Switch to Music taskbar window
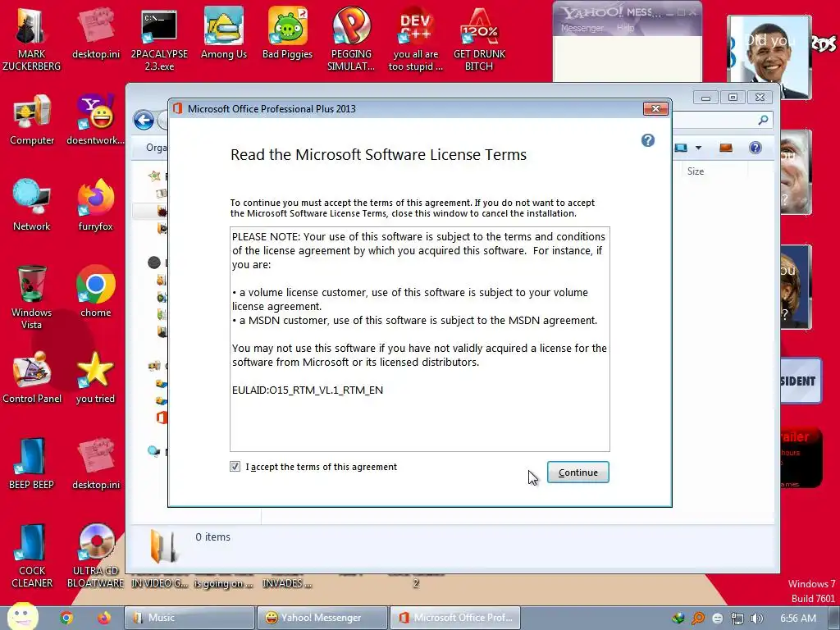The height and width of the screenshot is (630, 840). [x=189, y=618]
